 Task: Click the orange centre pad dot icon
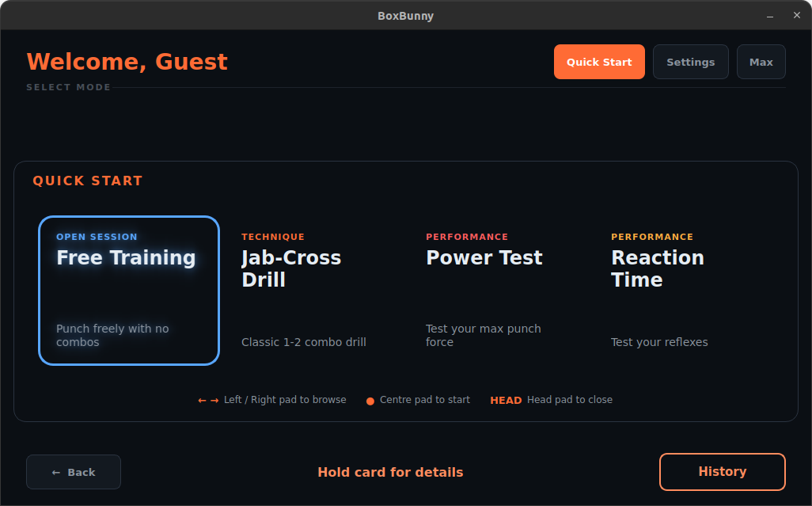tap(370, 401)
